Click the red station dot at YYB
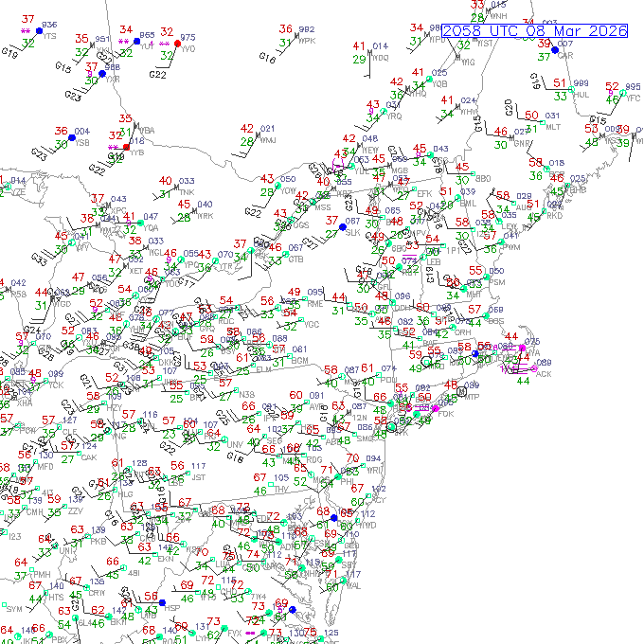This screenshot has height=644, width=644. pos(127,147)
